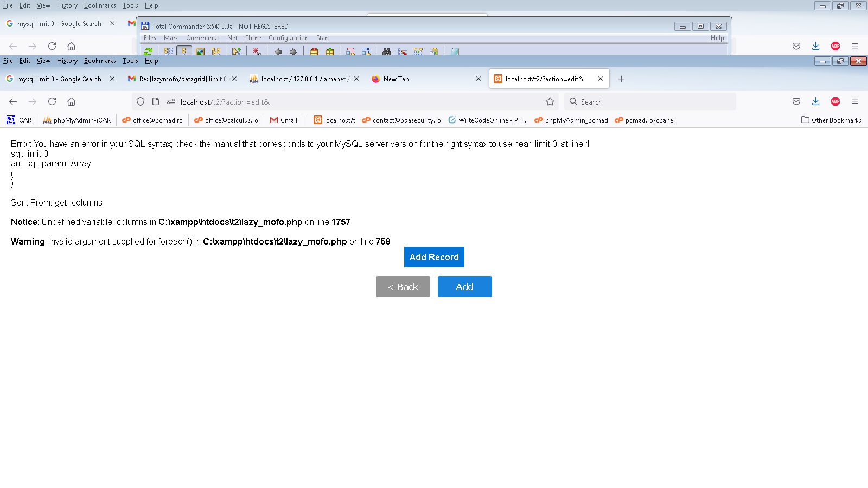Open Find Files with the binoculars icon
This screenshot has height=488, width=868.
pyautogui.click(x=386, y=52)
